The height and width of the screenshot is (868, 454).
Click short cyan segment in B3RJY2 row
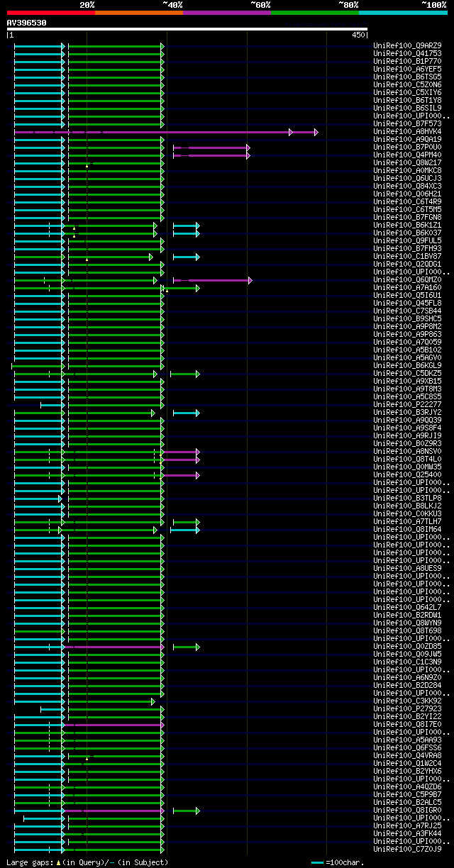point(187,413)
